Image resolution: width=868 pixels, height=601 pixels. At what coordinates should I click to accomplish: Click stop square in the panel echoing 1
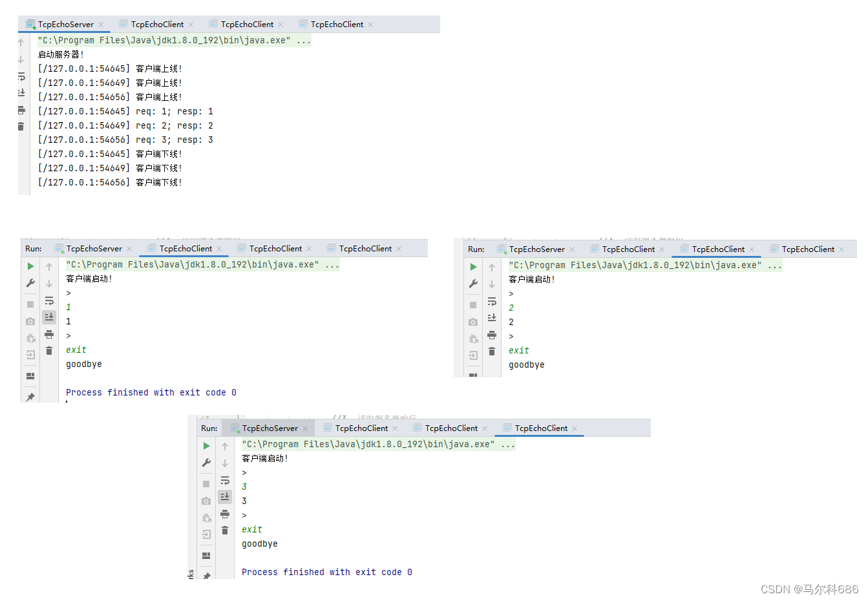pos(30,304)
